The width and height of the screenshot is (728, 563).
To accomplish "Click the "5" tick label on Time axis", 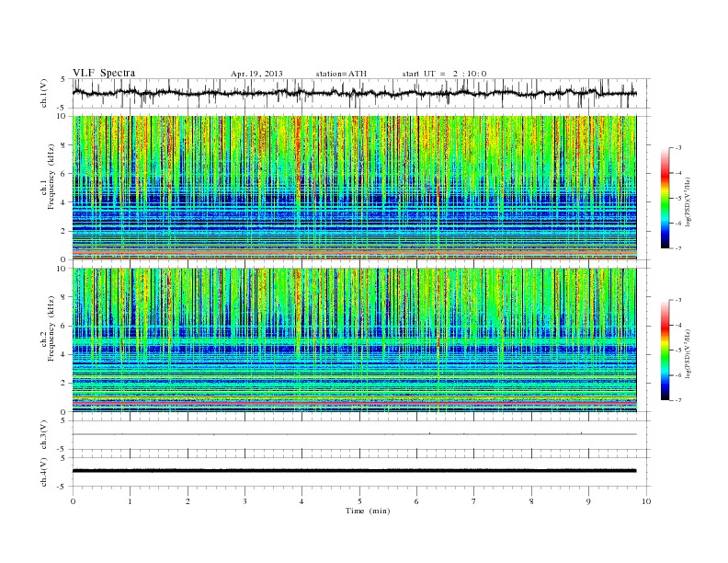I will (359, 501).
